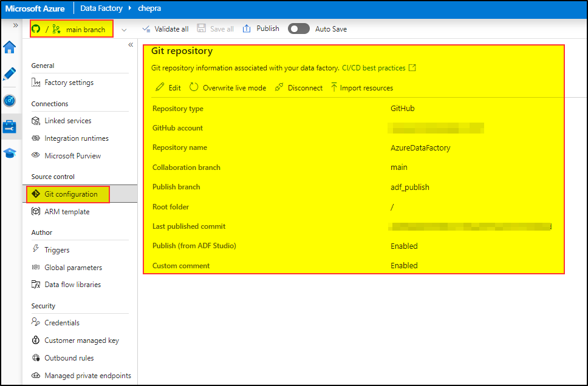588x386 pixels.
Task: Open the Home hub icon
Action: point(9,47)
